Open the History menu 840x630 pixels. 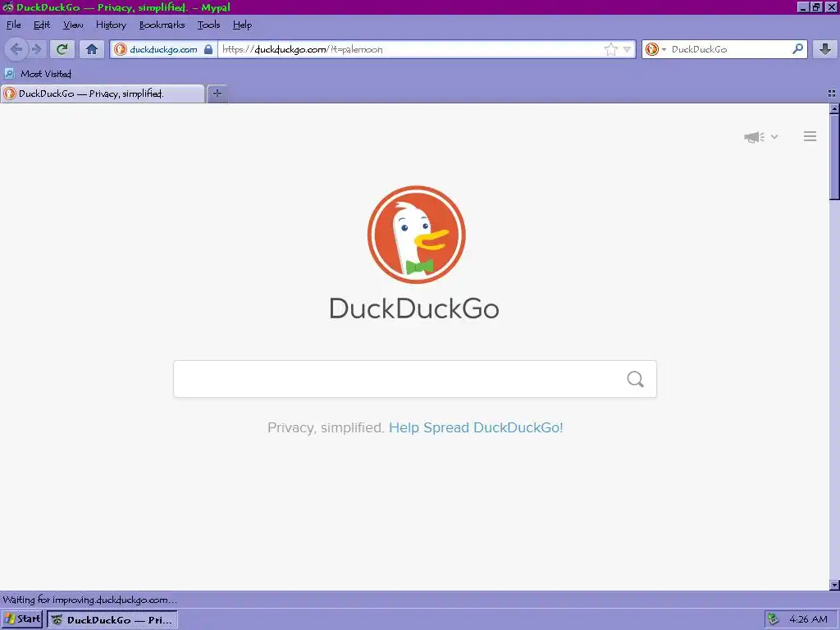111,25
